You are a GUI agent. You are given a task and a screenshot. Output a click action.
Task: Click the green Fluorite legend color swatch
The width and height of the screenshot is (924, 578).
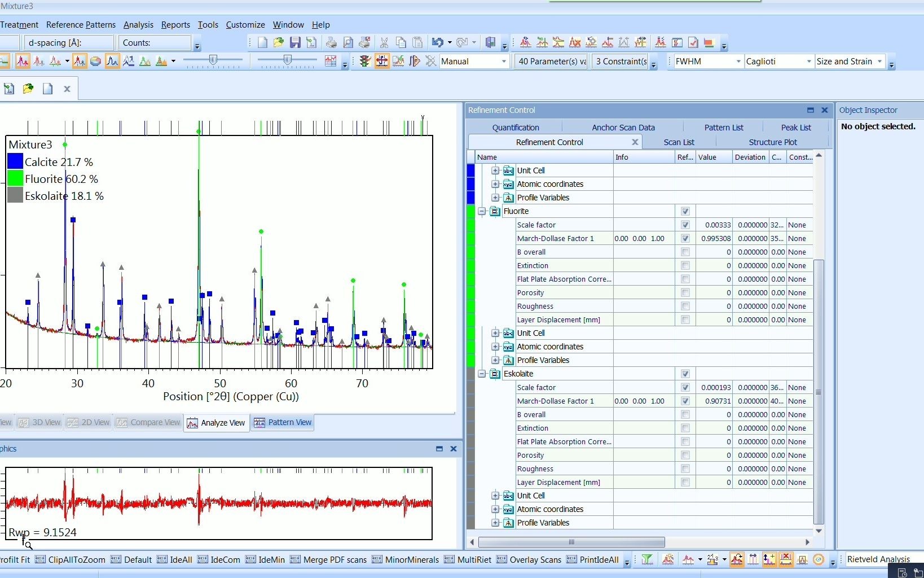point(15,178)
